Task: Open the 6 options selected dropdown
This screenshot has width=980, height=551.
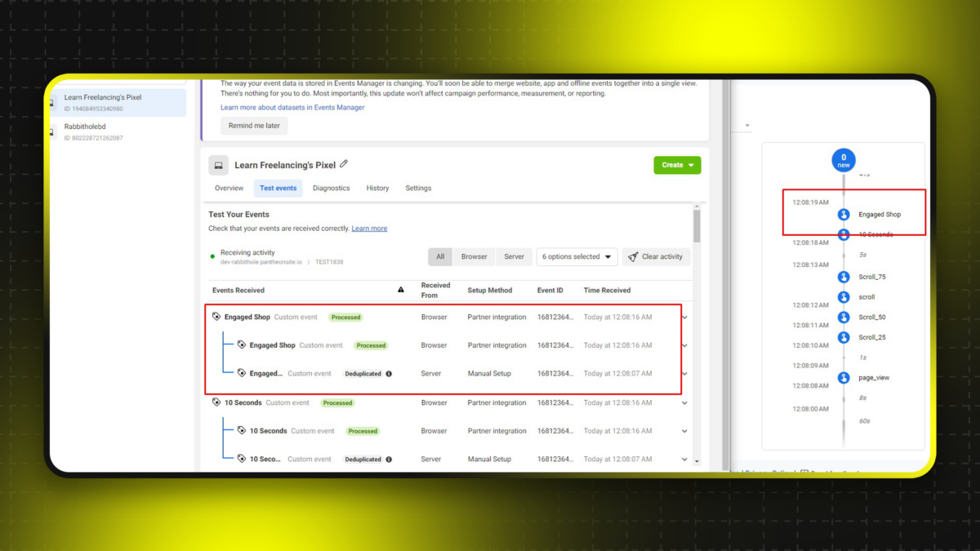Action: (x=577, y=256)
